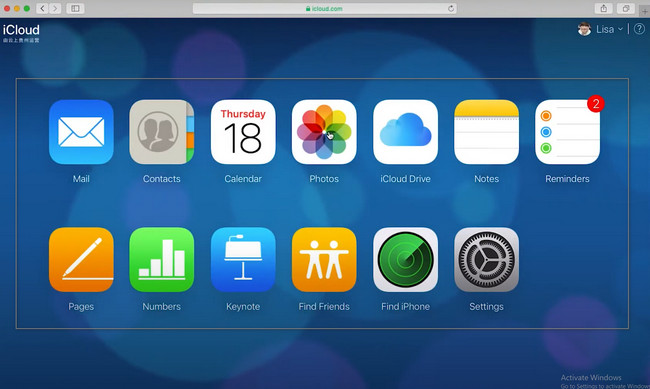This screenshot has height=389, width=650.
Task: Click Lisa's profile avatar picture
Action: [584, 29]
